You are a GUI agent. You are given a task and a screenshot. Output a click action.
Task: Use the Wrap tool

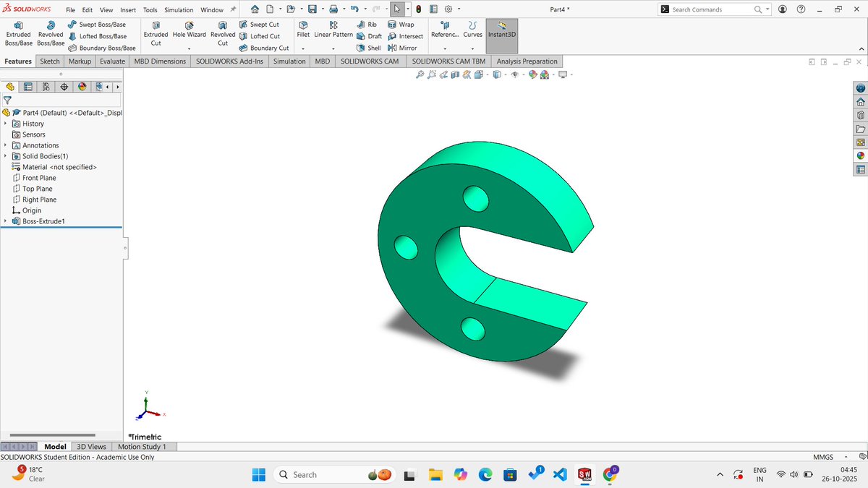tap(401, 25)
